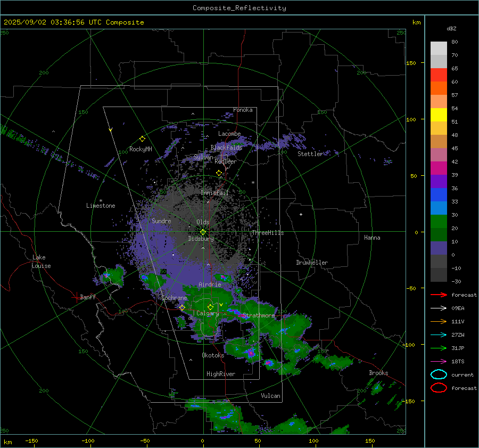
Task: Click the Strathmore city label
Action: 259,315
